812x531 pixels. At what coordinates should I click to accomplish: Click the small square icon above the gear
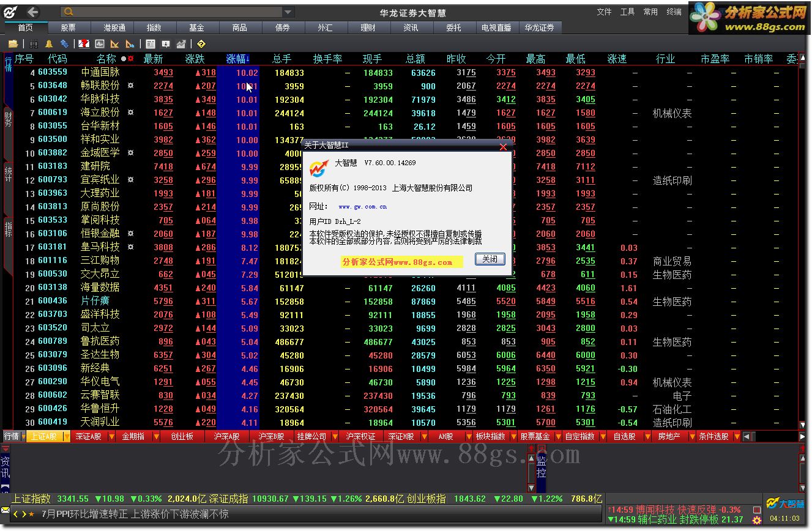(757, 510)
